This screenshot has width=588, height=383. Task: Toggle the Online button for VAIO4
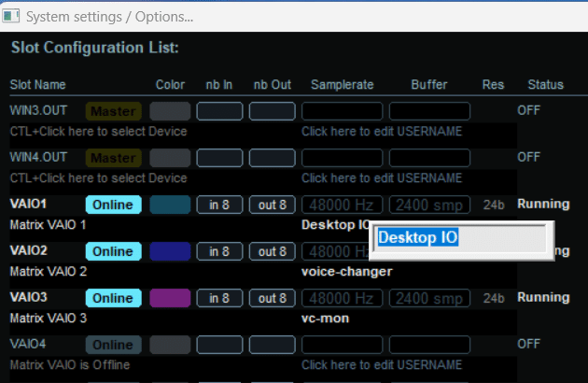114,345
